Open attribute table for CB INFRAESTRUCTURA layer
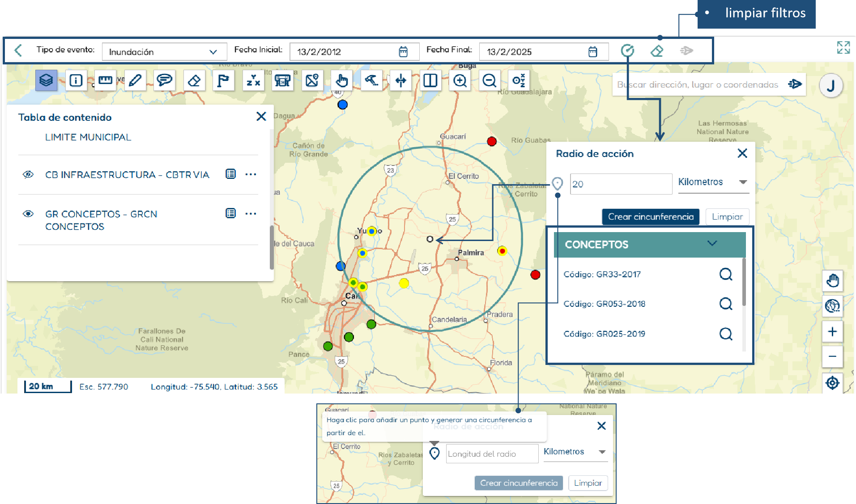 [230, 174]
